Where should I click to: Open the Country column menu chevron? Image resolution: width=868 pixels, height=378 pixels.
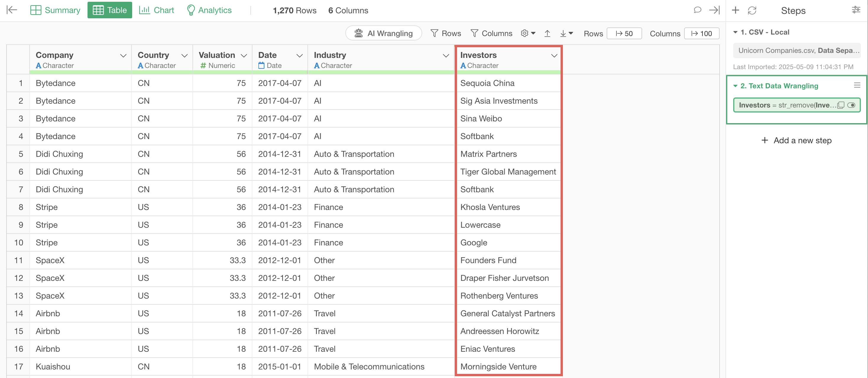pyautogui.click(x=184, y=56)
